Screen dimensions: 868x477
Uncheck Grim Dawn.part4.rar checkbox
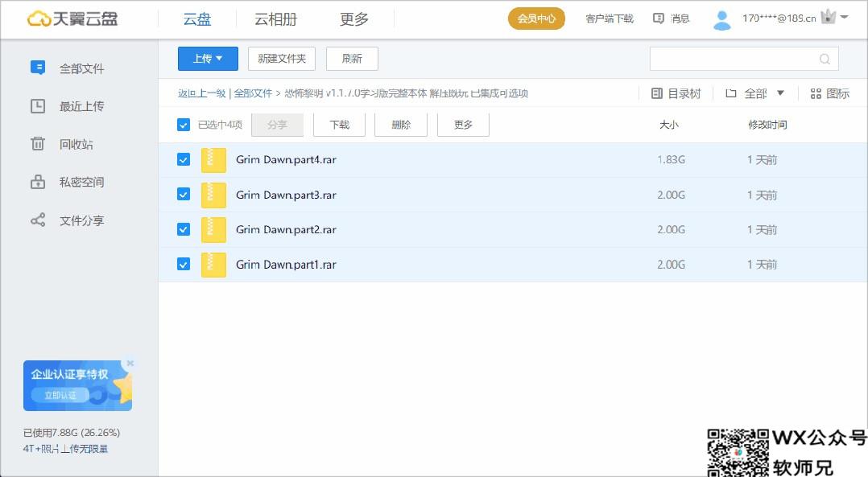pyautogui.click(x=184, y=159)
